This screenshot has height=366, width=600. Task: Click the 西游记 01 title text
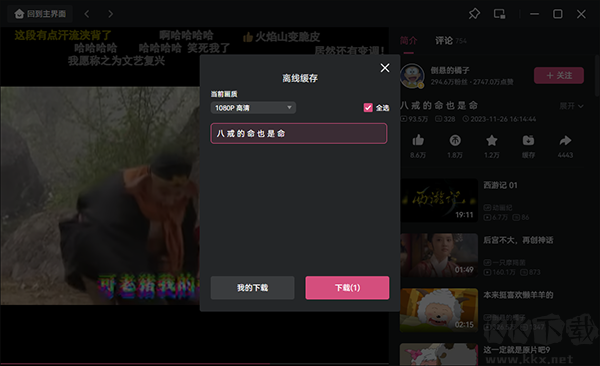[500, 185]
